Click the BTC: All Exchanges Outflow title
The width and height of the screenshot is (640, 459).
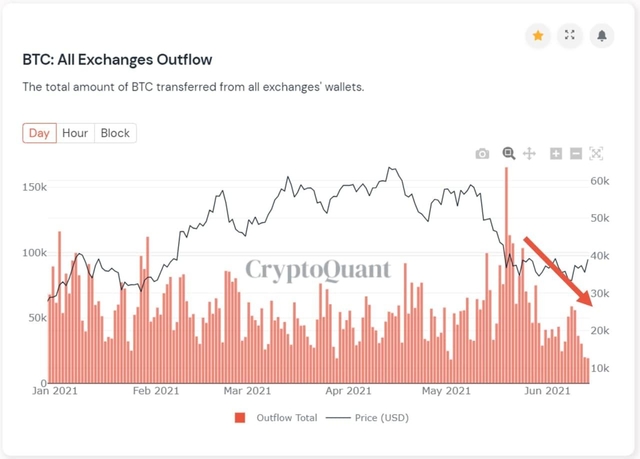[118, 60]
